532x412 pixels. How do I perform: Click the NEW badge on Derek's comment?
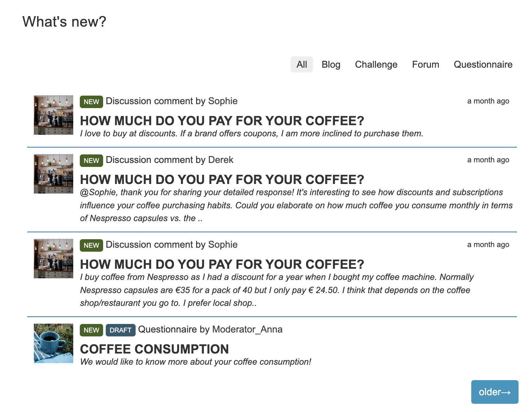pos(91,161)
